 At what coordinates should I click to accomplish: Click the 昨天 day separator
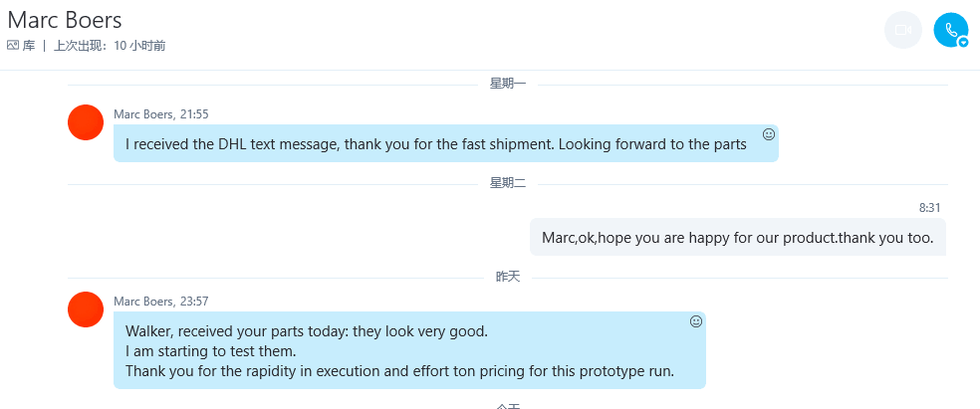(508, 277)
